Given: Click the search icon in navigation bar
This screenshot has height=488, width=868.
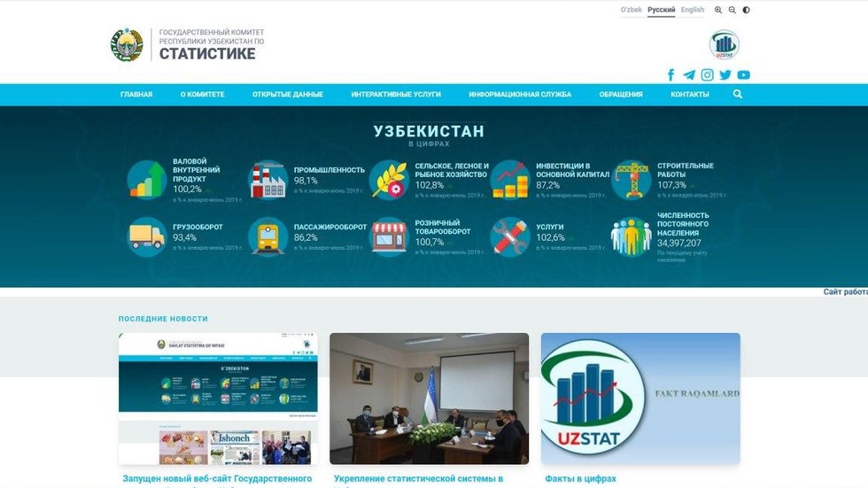Looking at the screenshot, I should point(738,94).
